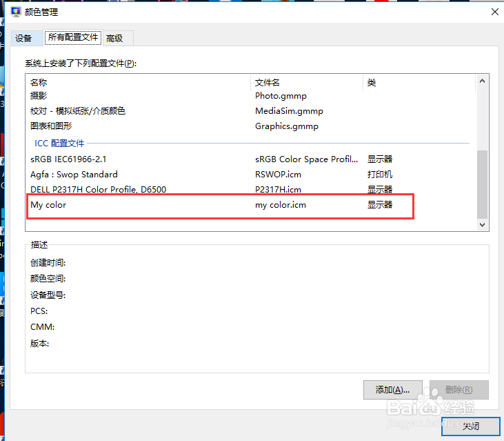Click the profile list scrollbar thumb

coord(482,184)
